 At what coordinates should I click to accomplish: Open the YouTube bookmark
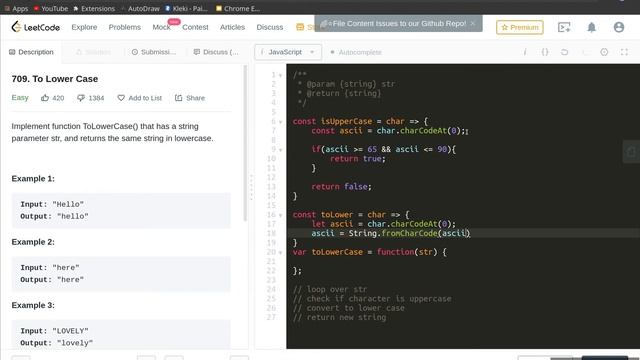point(51,8)
